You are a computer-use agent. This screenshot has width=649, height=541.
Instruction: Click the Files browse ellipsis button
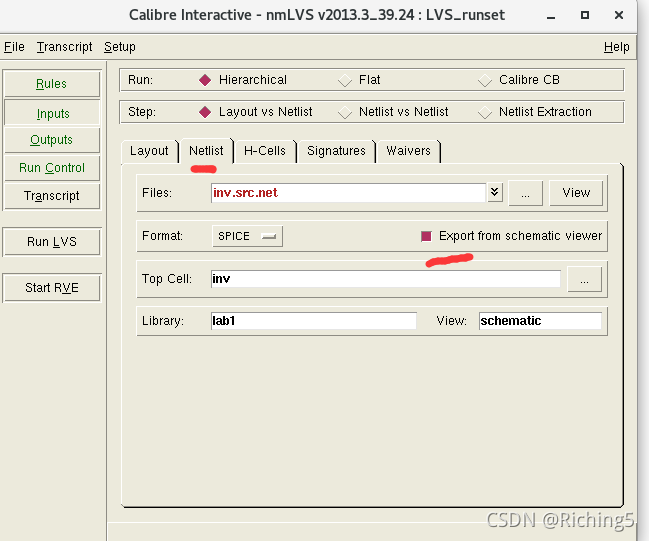[x=525, y=193]
